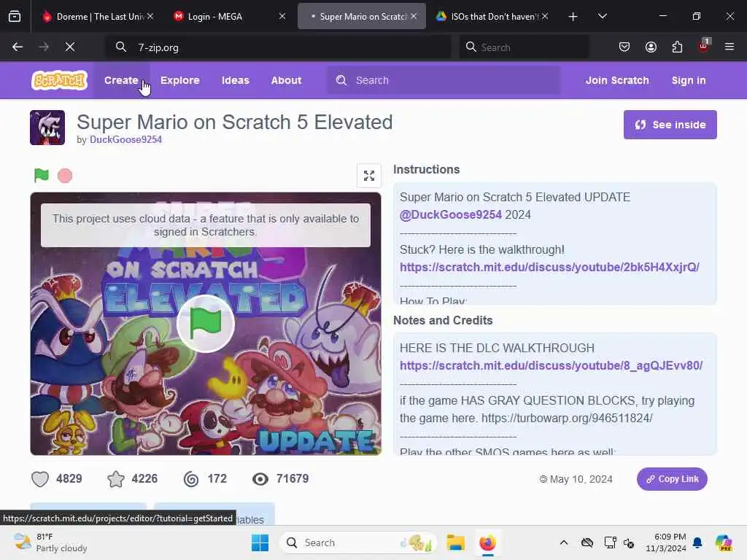Open the Pocket save icon
This screenshot has width=747, height=560.
(624, 47)
